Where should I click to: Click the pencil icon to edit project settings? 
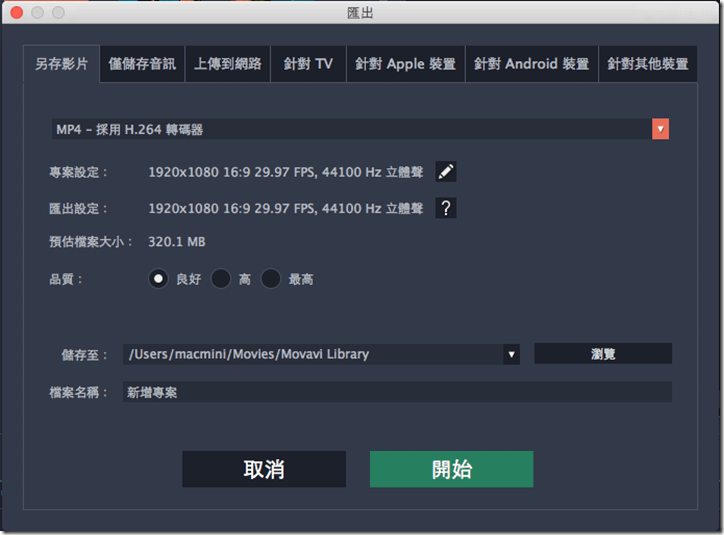click(x=446, y=172)
